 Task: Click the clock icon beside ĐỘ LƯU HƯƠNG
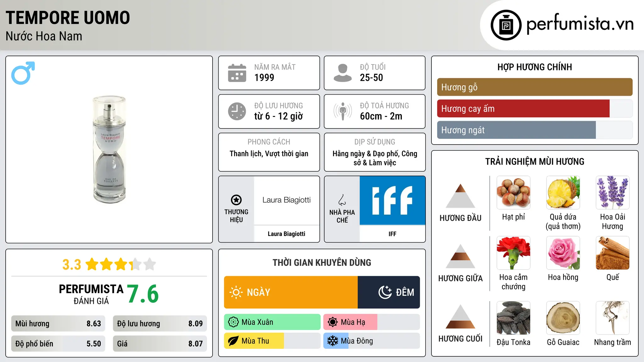(237, 111)
